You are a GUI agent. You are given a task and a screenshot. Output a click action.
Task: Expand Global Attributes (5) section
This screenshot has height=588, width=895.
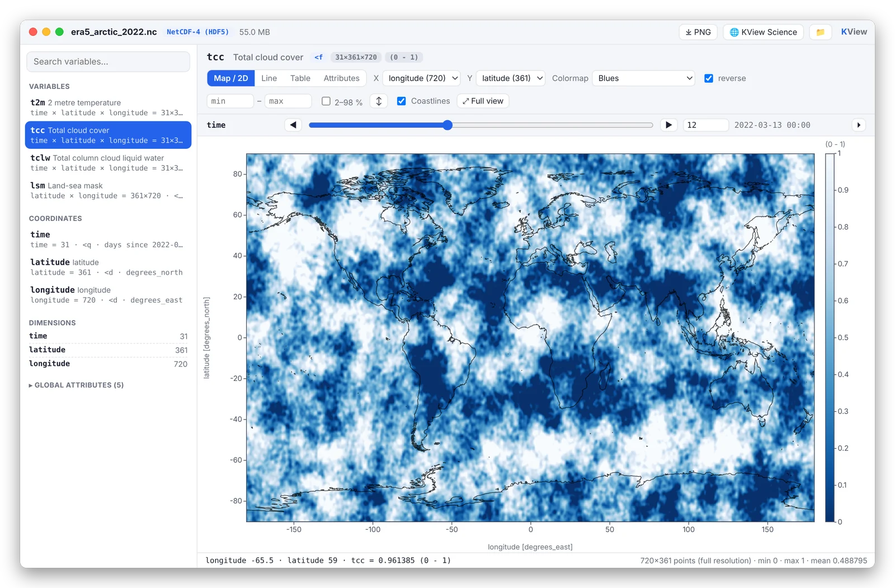tap(77, 385)
